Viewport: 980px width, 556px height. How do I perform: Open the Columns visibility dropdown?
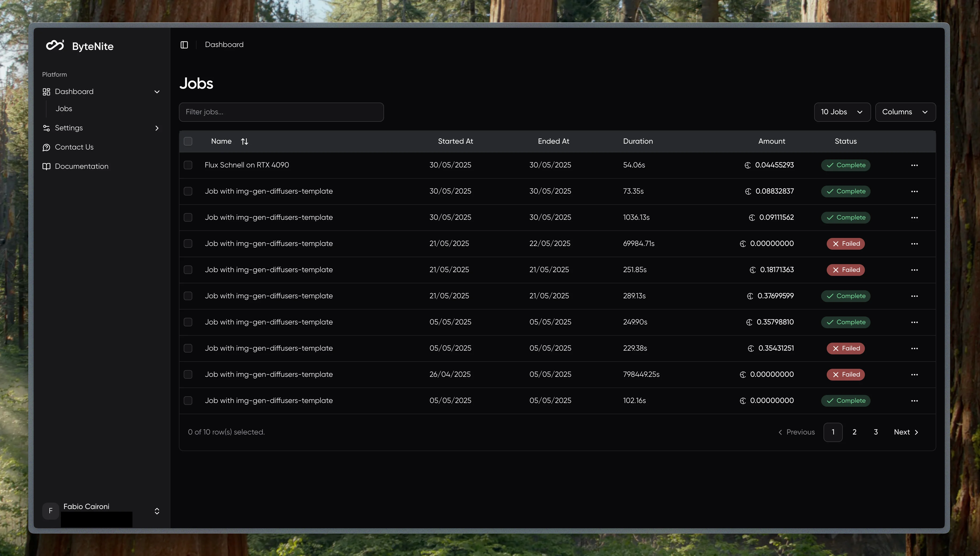pyautogui.click(x=905, y=112)
